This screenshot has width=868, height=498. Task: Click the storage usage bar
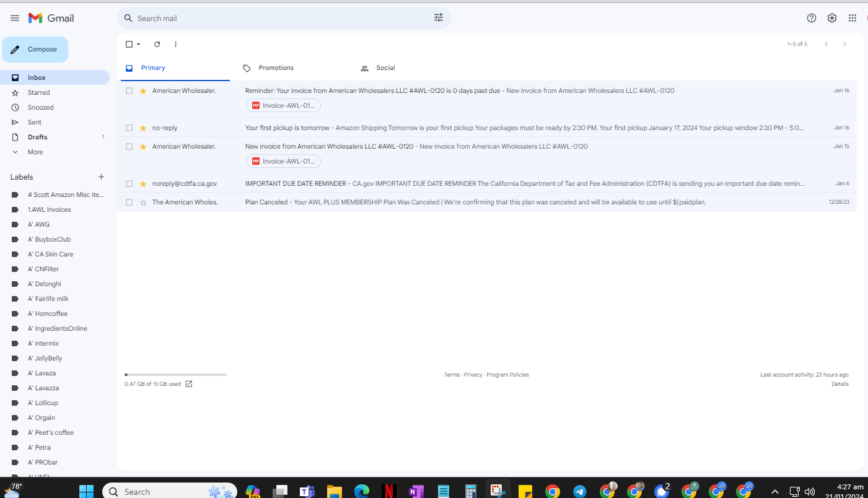175,375
